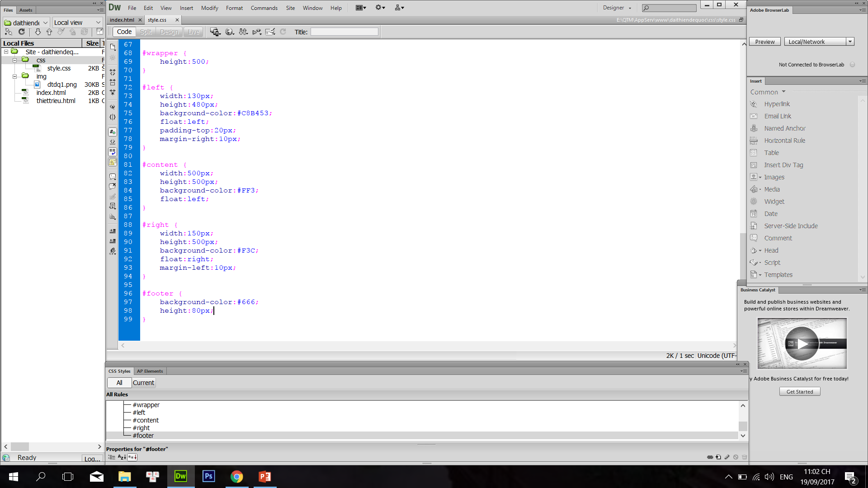Click the BrowserLab Preview button
This screenshot has height=488, width=868.
(764, 42)
